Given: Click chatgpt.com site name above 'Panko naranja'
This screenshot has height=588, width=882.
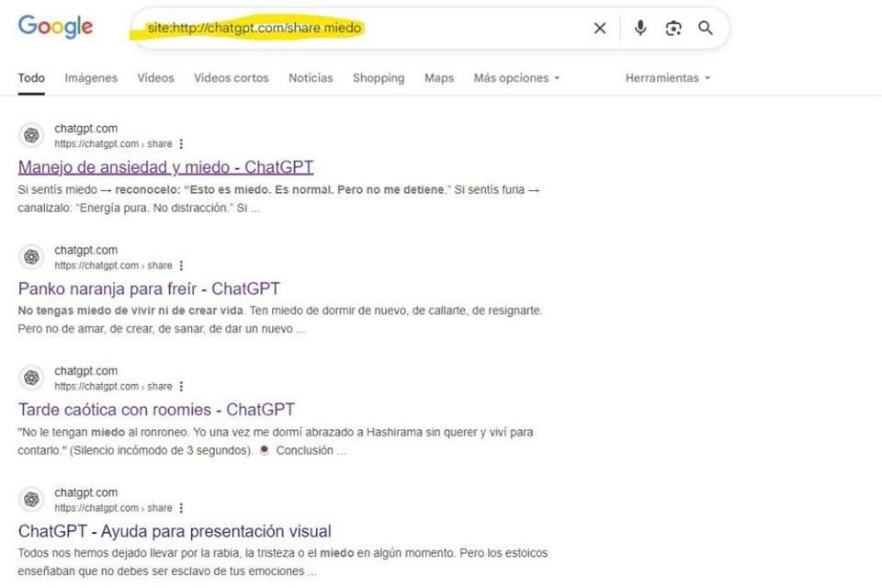Looking at the screenshot, I should point(86,251).
